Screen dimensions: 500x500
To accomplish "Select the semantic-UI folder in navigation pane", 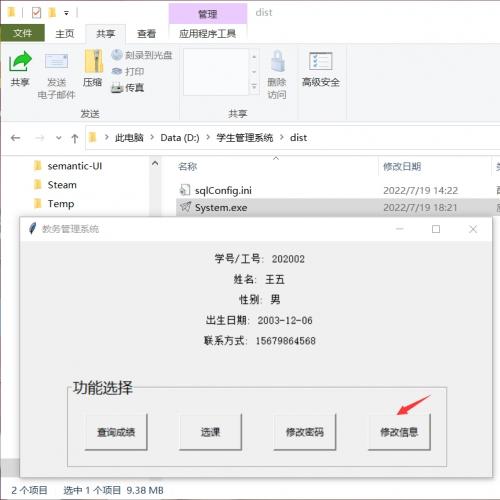I will tap(75, 166).
